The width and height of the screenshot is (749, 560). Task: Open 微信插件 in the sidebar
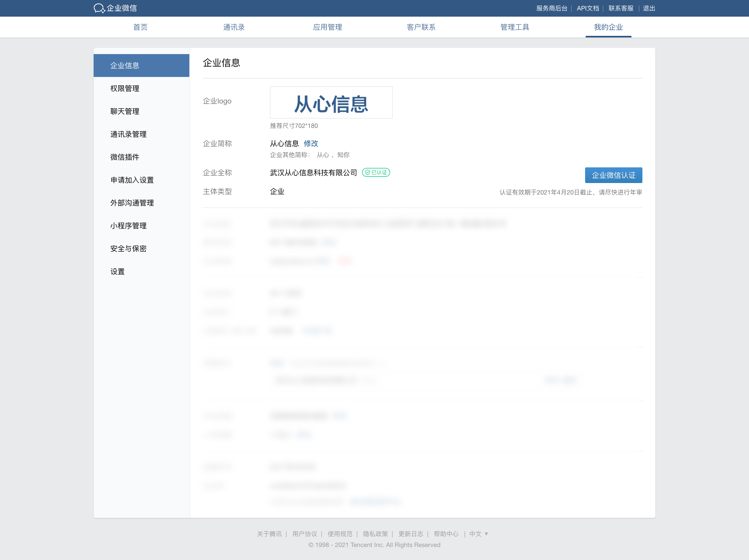(x=141, y=157)
